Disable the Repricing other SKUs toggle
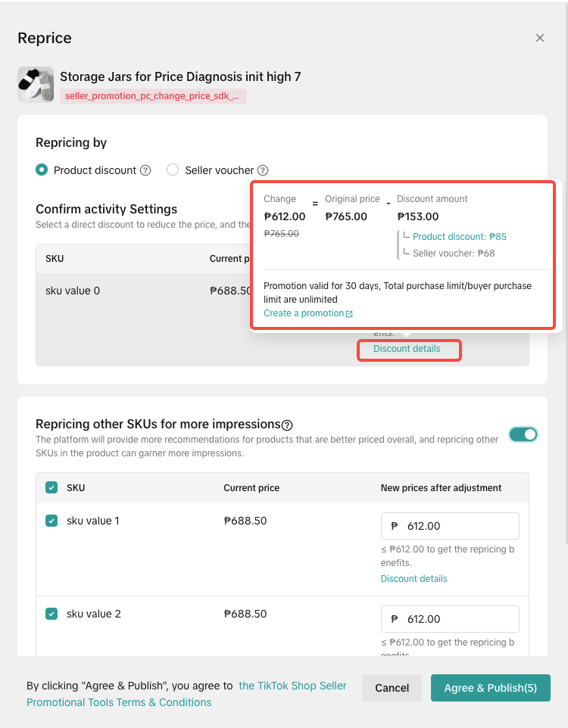Viewport: 568px width, 728px height. point(523,434)
